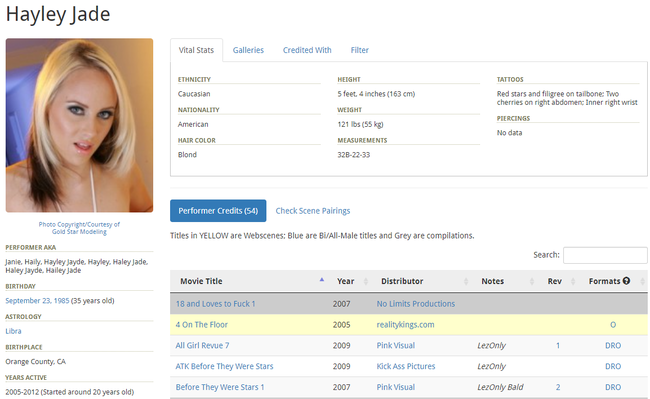This screenshot has height=399, width=650.
Task: Click the Formats help question-mark icon
Action: click(626, 281)
